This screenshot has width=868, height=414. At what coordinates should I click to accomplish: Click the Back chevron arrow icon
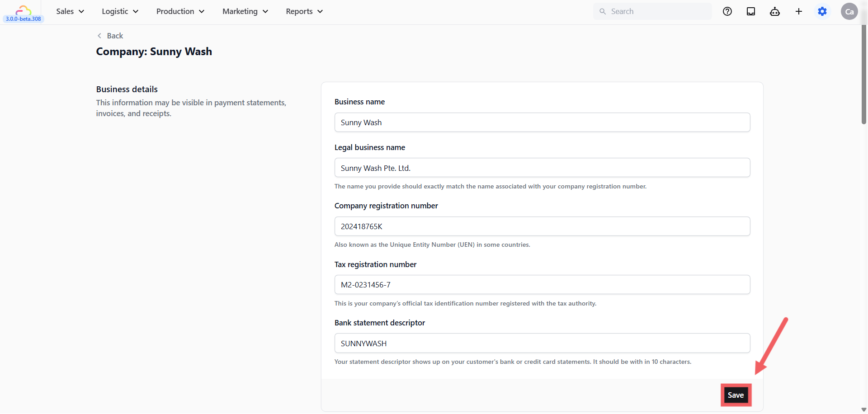(x=99, y=36)
